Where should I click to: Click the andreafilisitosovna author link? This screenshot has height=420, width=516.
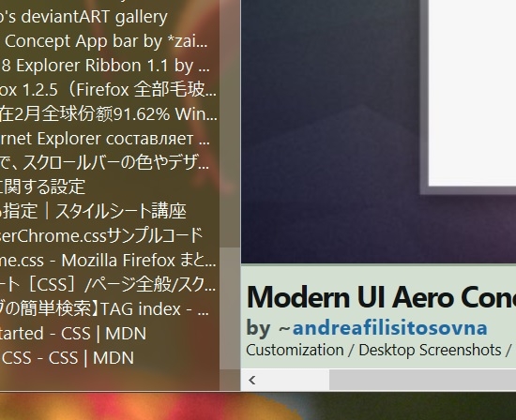point(389,328)
